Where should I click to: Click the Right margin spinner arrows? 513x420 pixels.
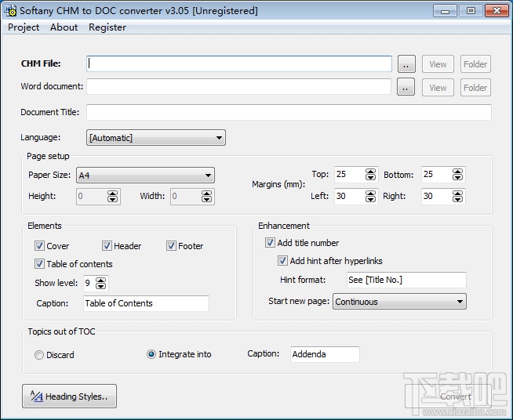tap(457, 197)
